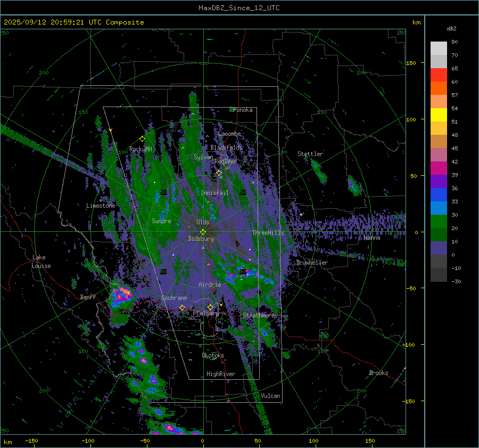This screenshot has width=479, height=448.
Task: Click the Hanna city label
Action: tap(372, 238)
